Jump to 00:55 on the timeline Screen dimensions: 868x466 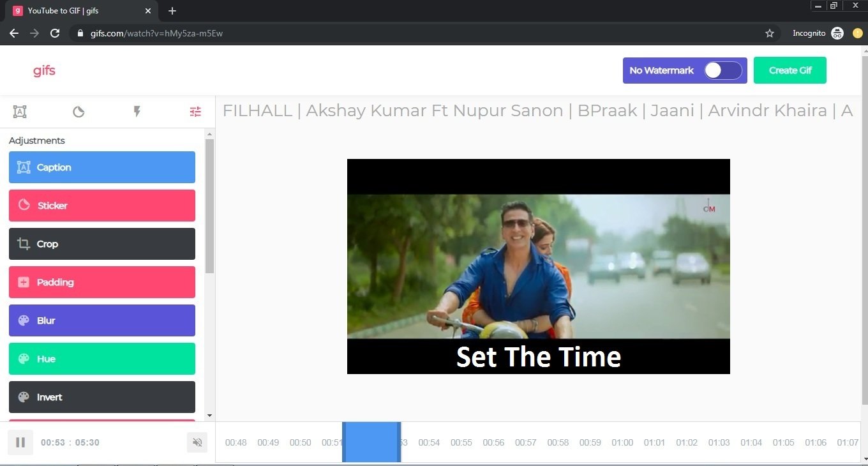coord(461,442)
